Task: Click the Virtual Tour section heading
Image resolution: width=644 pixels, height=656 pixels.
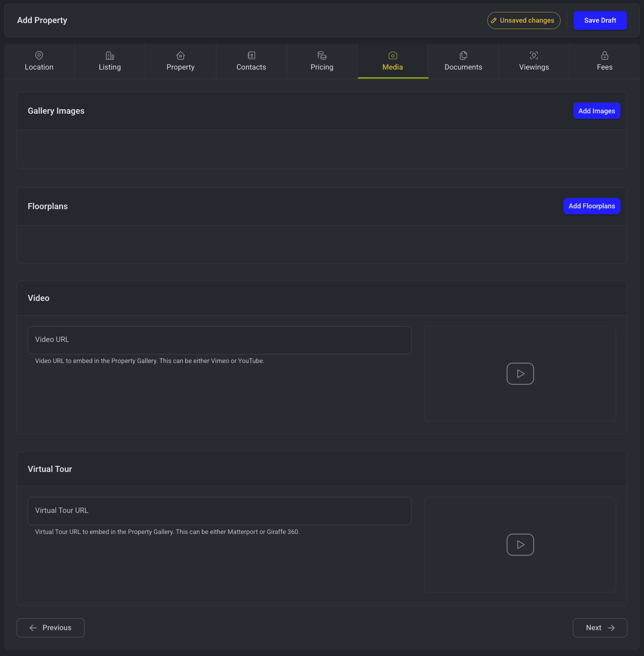Action: point(50,469)
